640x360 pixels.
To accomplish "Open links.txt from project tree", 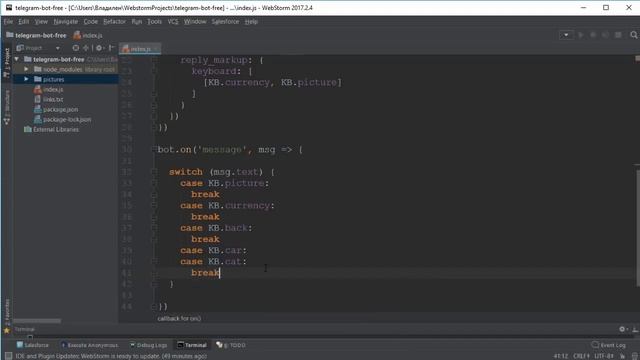I will pyautogui.click(x=53, y=100).
